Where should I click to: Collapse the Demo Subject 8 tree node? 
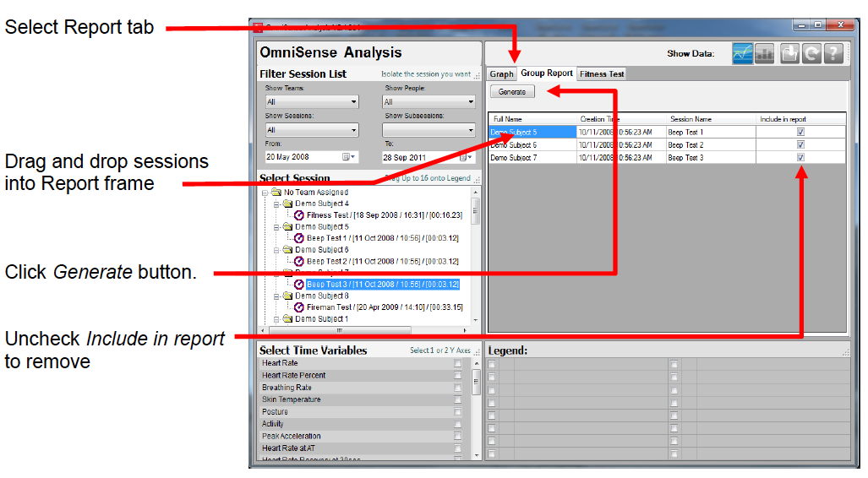[276, 296]
